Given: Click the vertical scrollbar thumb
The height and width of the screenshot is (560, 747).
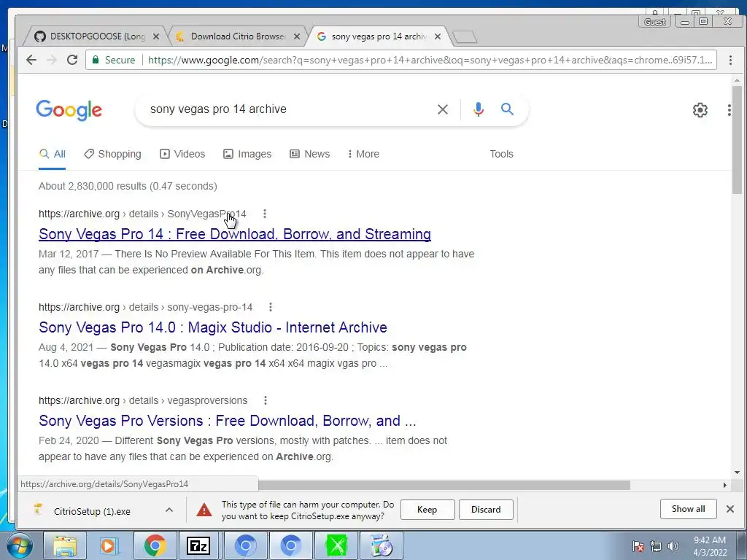Looking at the screenshot, I should 737,139.
